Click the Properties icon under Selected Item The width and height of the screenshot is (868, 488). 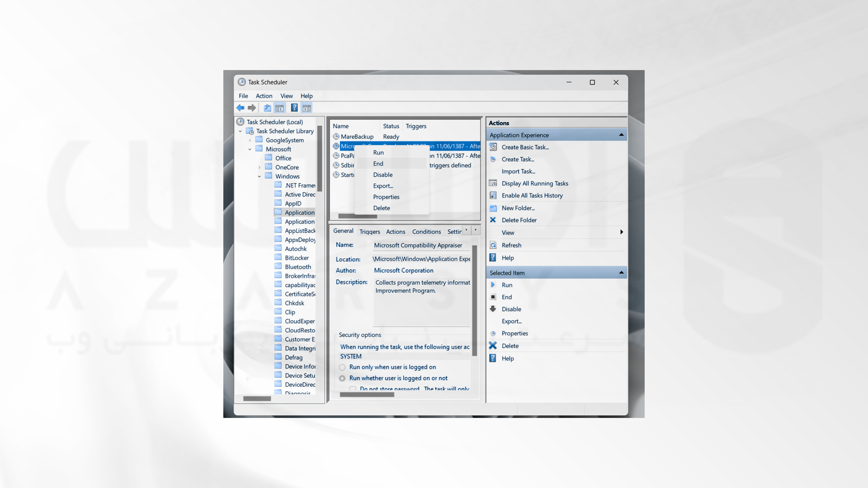[493, 333]
